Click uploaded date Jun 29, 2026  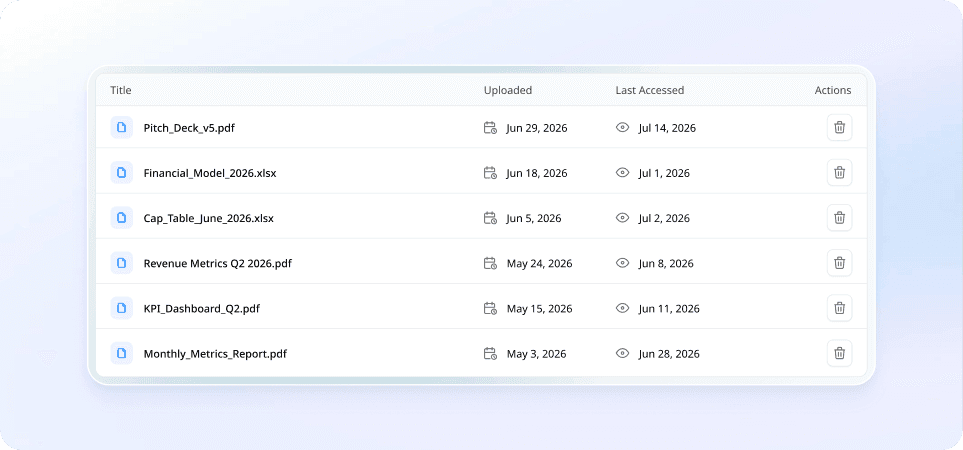(x=537, y=128)
